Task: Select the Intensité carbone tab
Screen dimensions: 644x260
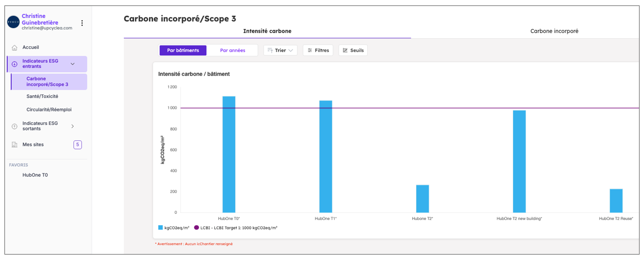Action: point(267,31)
